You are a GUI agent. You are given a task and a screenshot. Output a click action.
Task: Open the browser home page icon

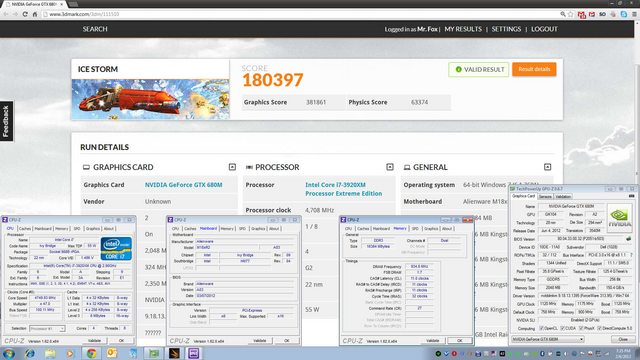[x=35, y=14]
